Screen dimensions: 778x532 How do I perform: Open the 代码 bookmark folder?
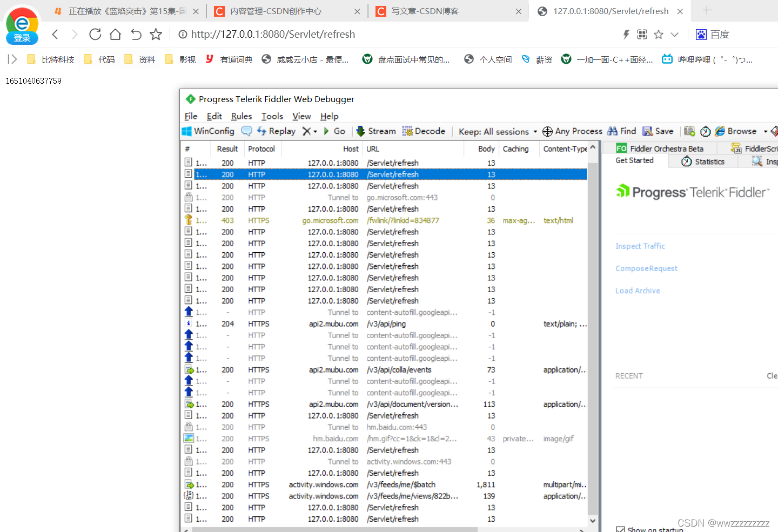coord(99,59)
